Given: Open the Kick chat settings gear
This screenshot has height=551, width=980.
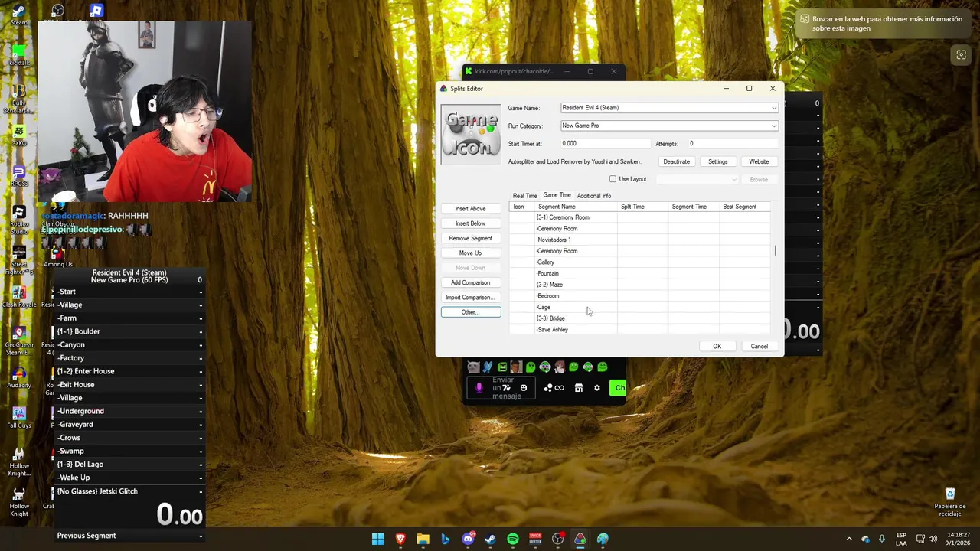Looking at the screenshot, I should pyautogui.click(x=597, y=388).
